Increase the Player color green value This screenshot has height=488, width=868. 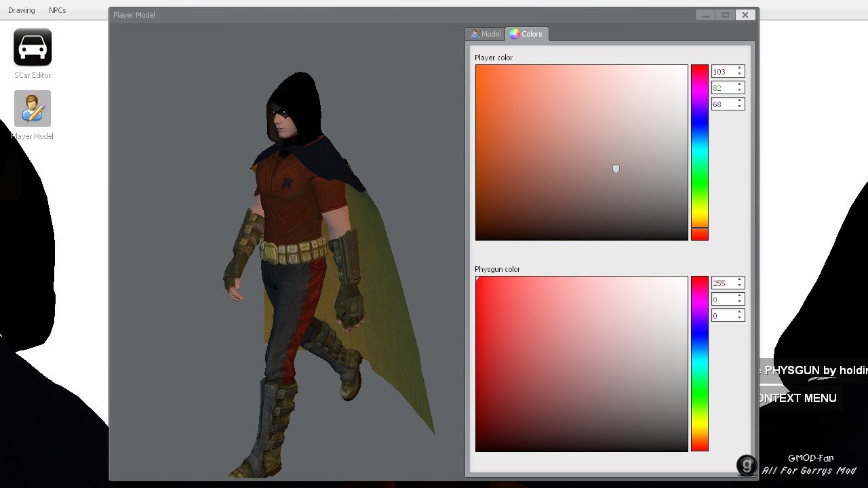point(740,85)
